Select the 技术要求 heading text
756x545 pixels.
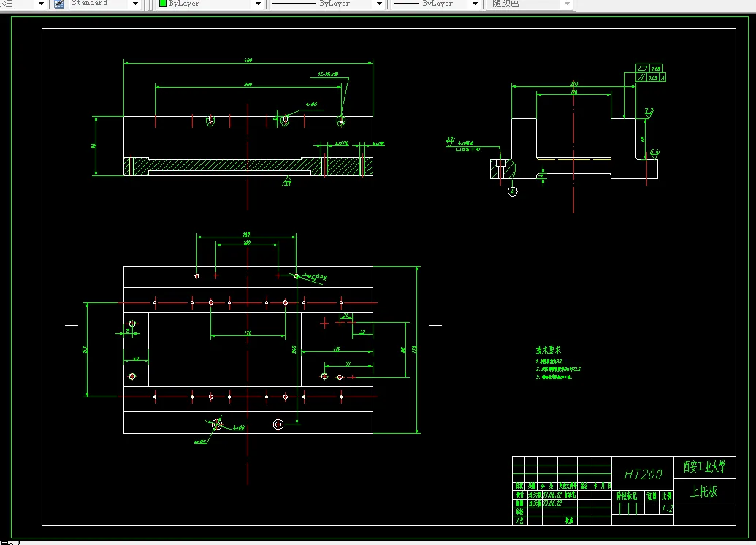coord(549,350)
